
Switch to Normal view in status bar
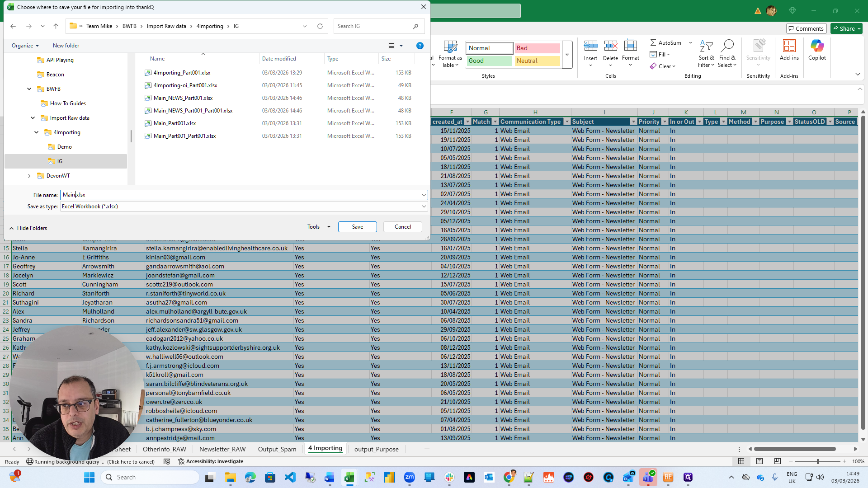[741, 461]
